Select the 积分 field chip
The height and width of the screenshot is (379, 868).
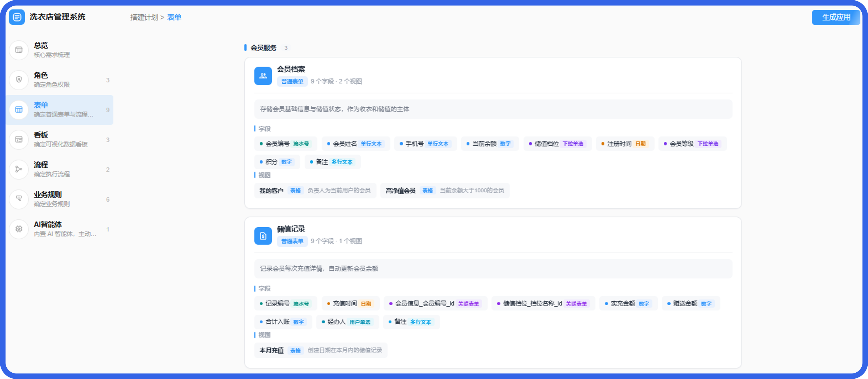277,162
